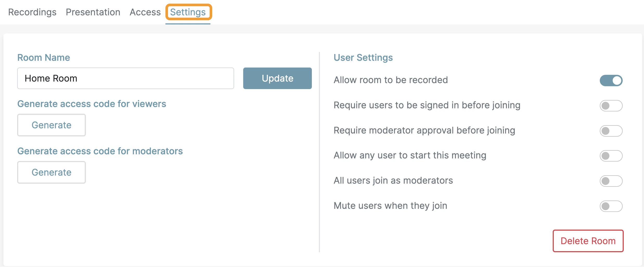Select the Access tab

[145, 12]
